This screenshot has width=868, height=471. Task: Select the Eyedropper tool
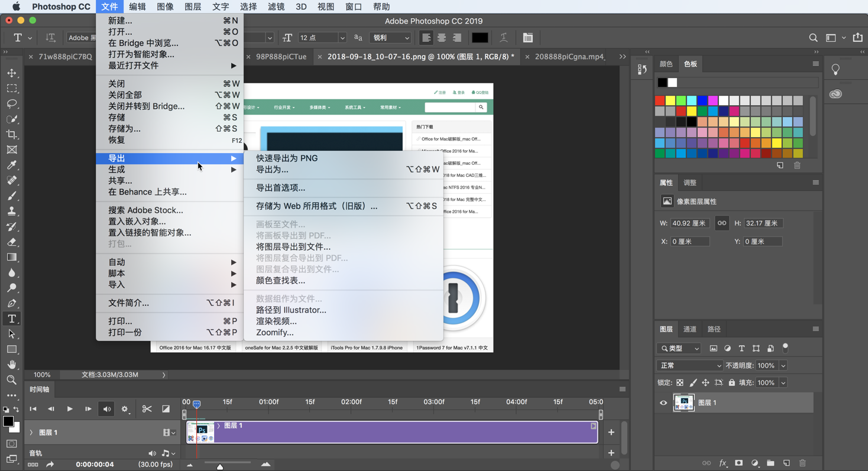tap(12, 165)
